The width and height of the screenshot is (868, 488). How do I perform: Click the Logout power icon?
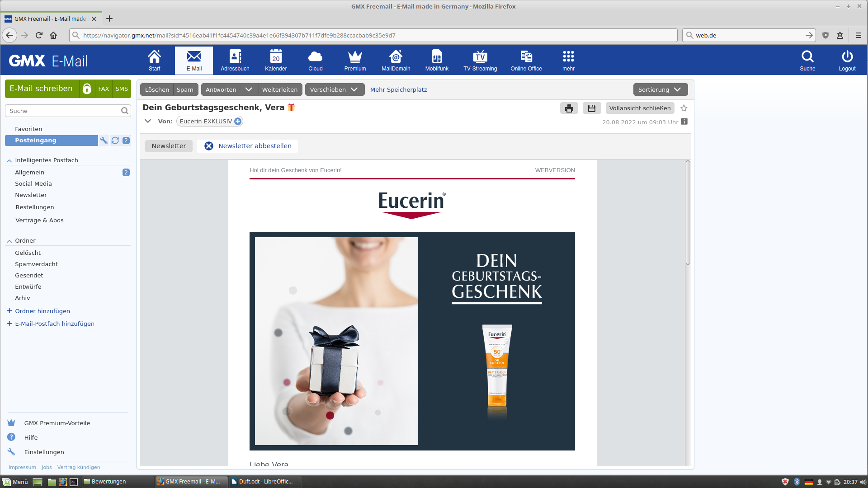pyautogui.click(x=847, y=60)
